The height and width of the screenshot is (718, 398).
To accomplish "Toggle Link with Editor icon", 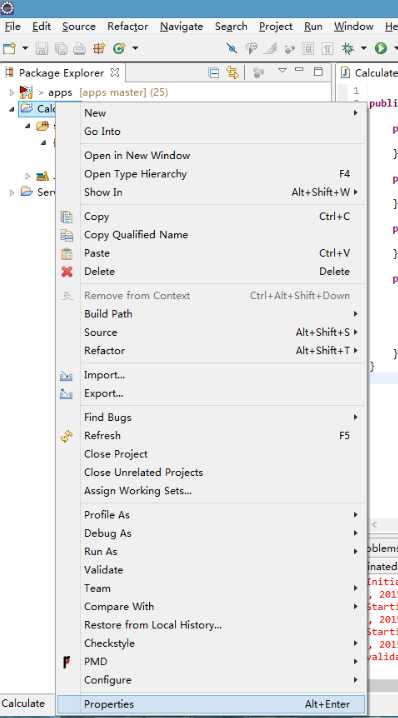I will 233,73.
